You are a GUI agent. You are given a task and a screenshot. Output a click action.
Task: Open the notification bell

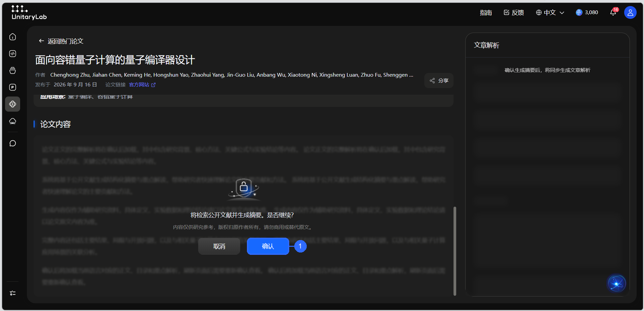tap(613, 12)
